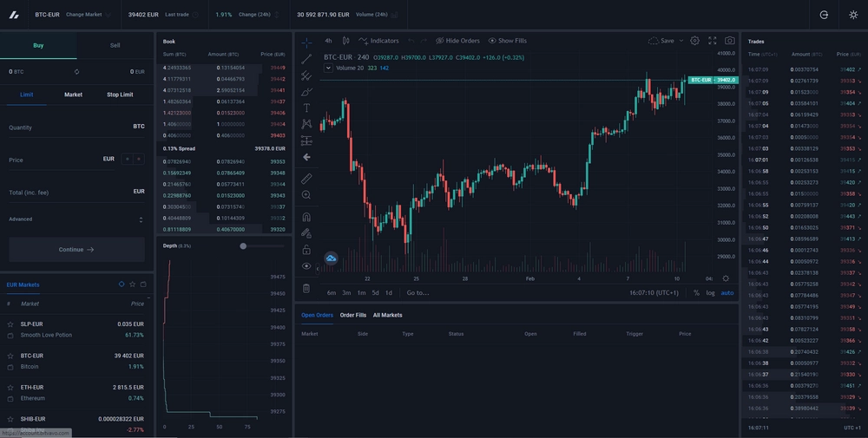Switch to the Buy tab

[38, 45]
